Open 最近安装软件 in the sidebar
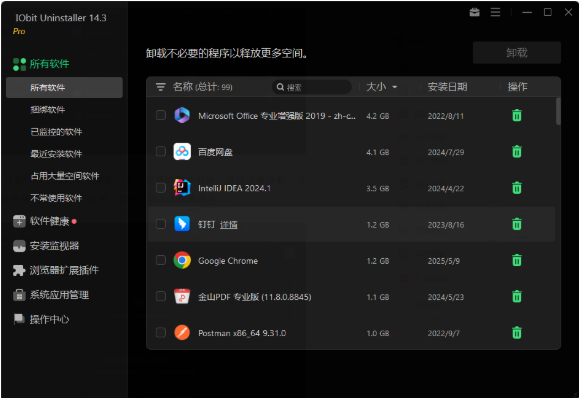The height and width of the screenshot is (398, 582). pyautogui.click(x=56, y=154)
